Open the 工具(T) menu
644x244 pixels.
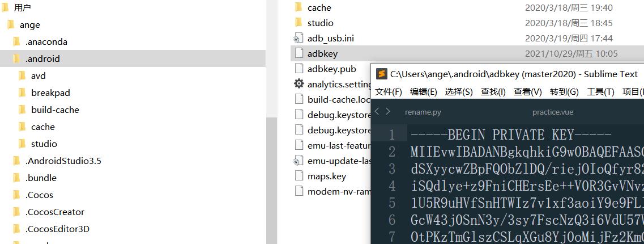tap(600, 92)
